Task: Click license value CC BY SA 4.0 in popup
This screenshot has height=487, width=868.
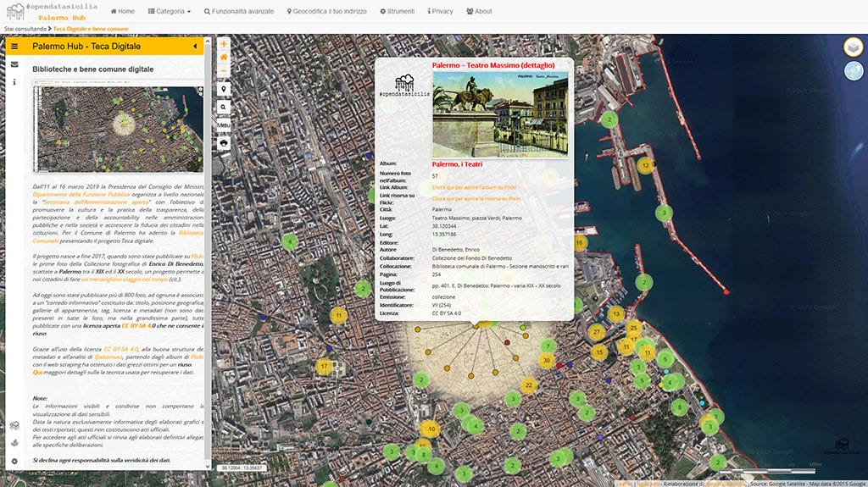Action: pyautogui.click(x=446, y=313)
